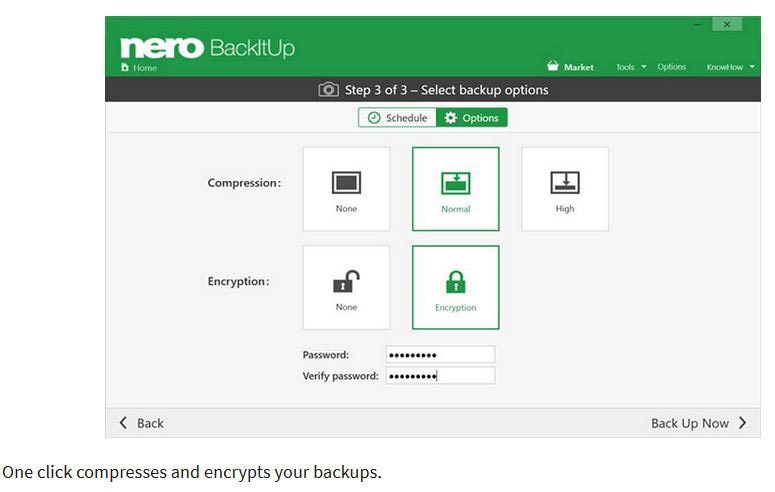This screenshot has width=775, height=492.
Task: Start backup with Back Up Now
Action: [x=698, y=423]
